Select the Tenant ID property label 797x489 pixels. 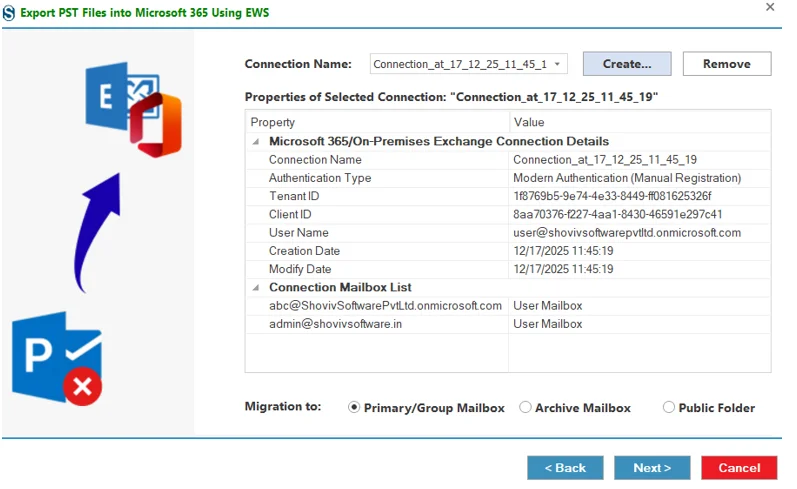[x=294, y=196]
